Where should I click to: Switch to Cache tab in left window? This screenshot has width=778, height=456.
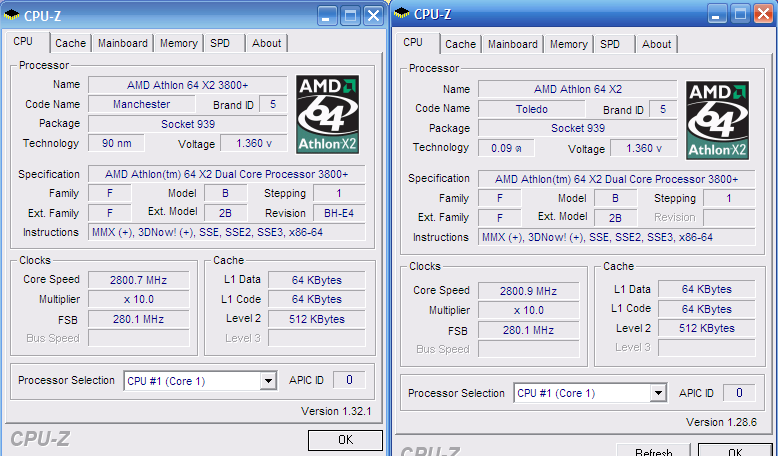click(70, 43)
